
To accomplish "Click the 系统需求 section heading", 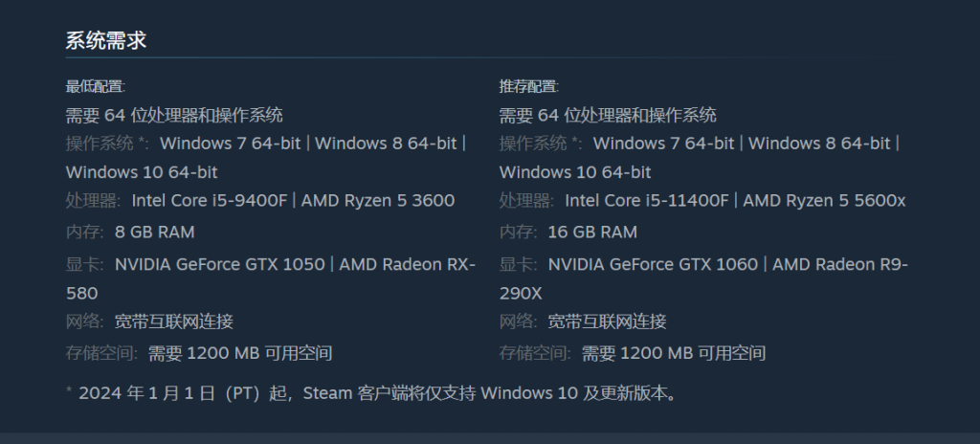I will pyautogui.click(x=105, y=40).
